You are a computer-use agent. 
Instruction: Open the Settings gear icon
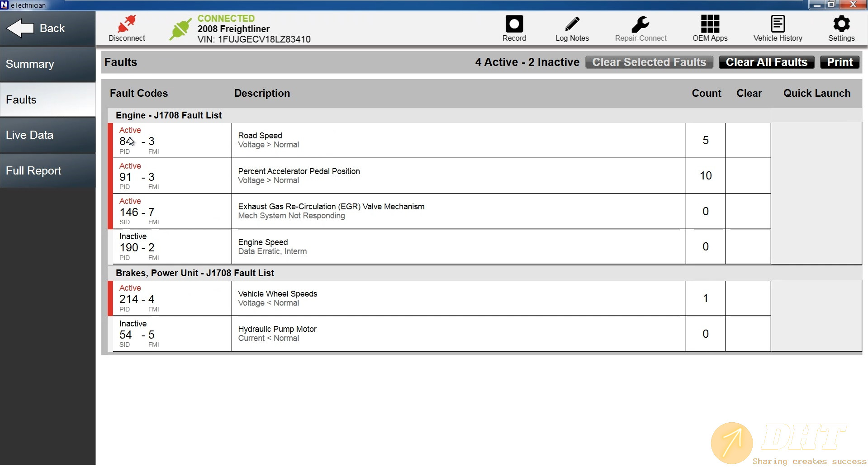pyautogui.click(x=841, y=24)
